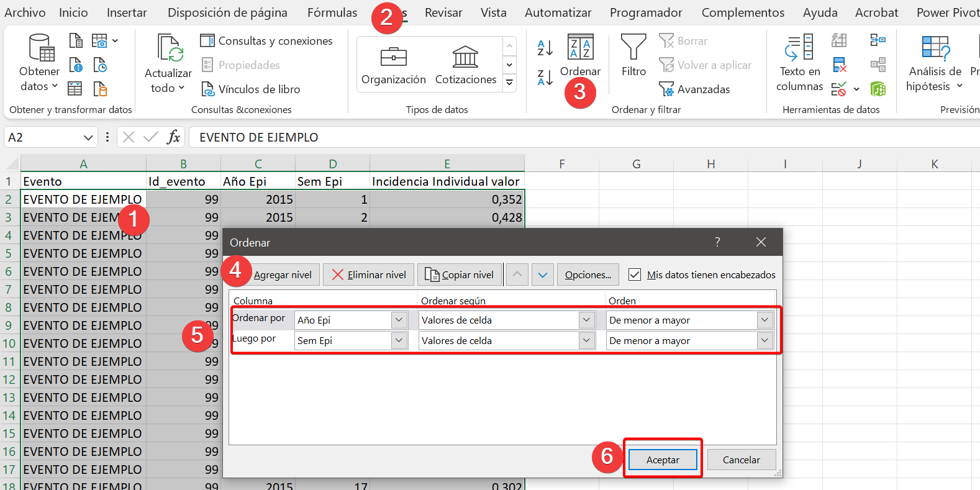Click the Existing Connections icon
The image size is (980, 490).
point(100,89)
